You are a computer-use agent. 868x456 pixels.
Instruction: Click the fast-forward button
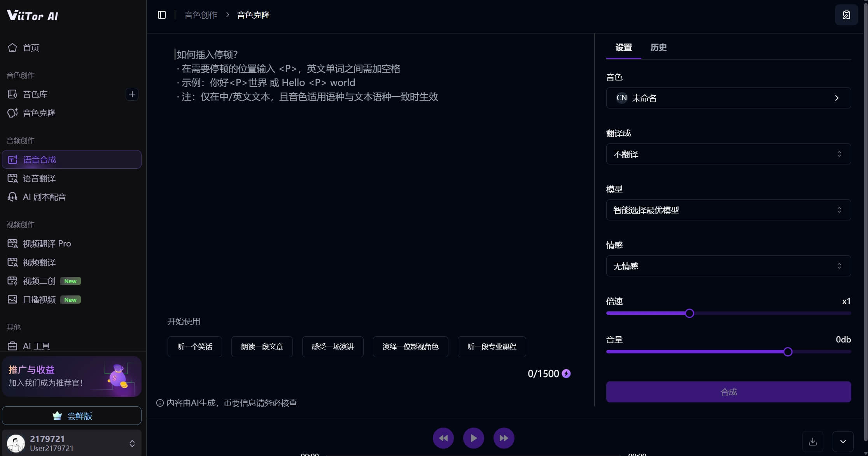(504, 438)
